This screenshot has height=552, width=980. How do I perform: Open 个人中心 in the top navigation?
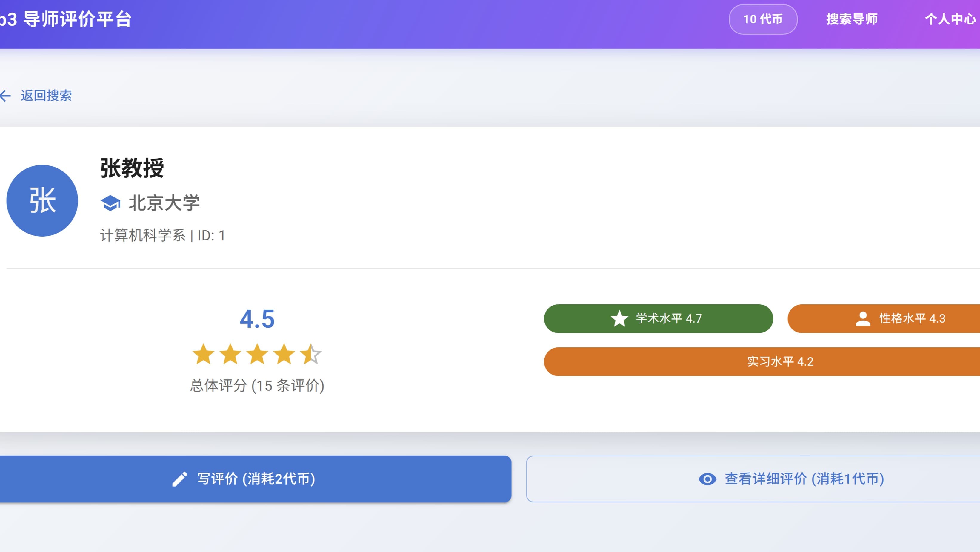[x=950, y=19]
